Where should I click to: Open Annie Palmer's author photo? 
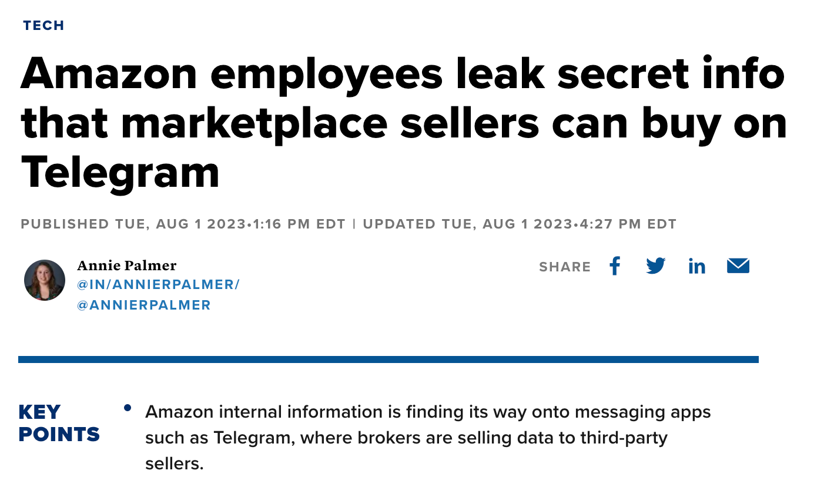pos(45,280)
